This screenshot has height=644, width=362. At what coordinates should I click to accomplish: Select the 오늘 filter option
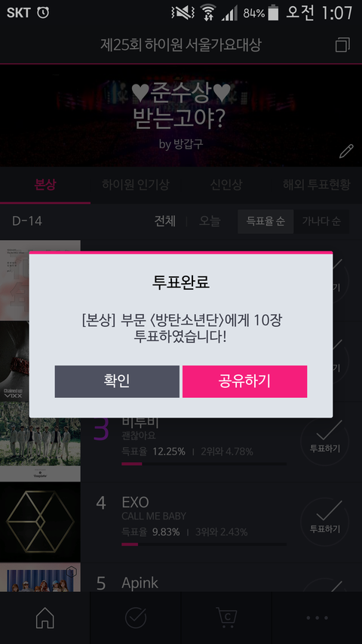(210, 221)
